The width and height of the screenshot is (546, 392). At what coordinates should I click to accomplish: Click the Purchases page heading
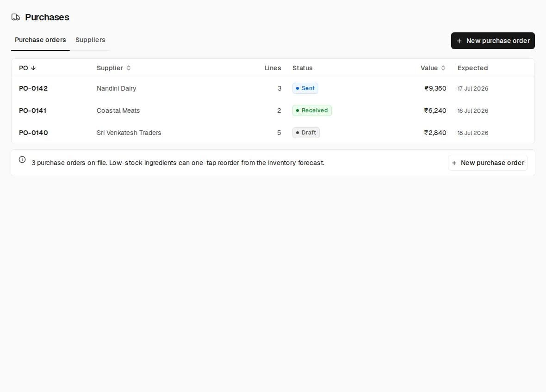click(47, 17)
